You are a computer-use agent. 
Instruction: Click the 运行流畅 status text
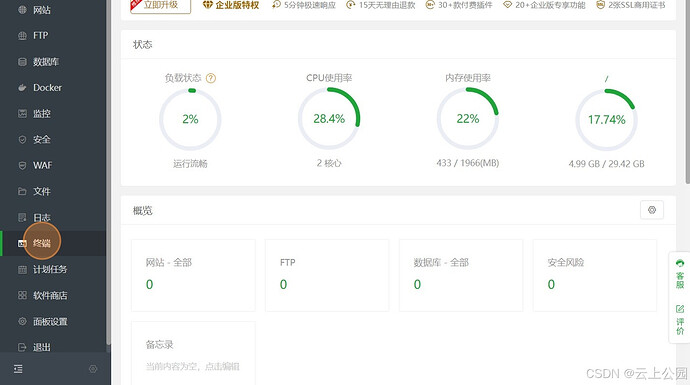tap(190, 164)
